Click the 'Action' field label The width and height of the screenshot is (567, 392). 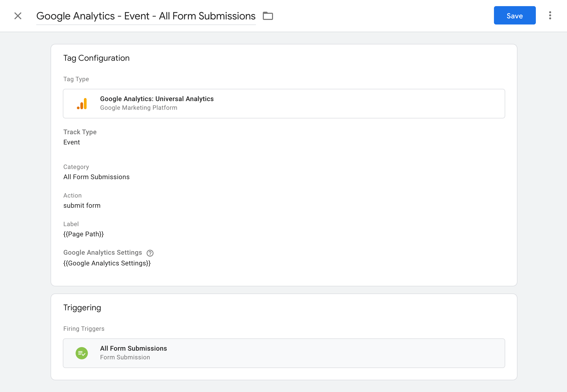pos(72,195)
